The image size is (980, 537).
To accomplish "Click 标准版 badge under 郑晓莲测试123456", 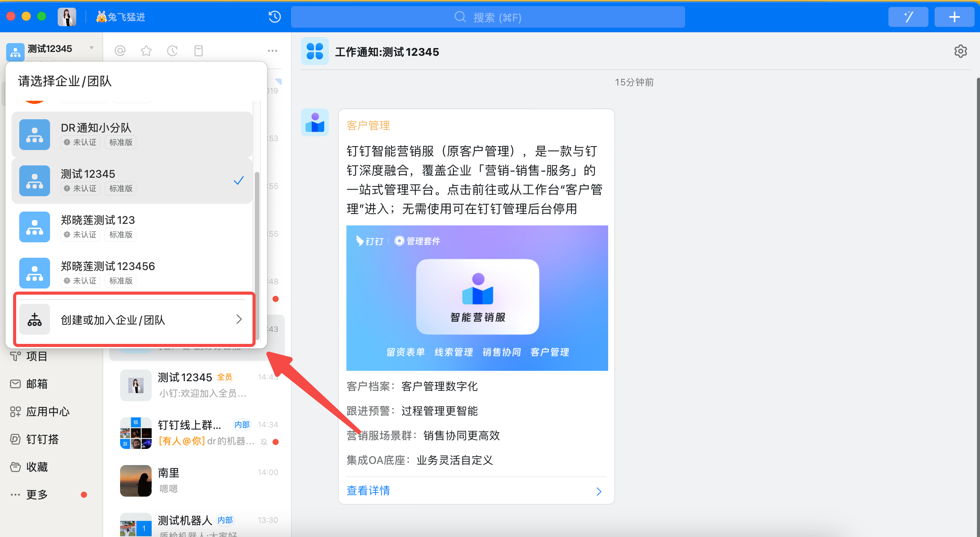I will pyautogui.click(x=120, y=281).
